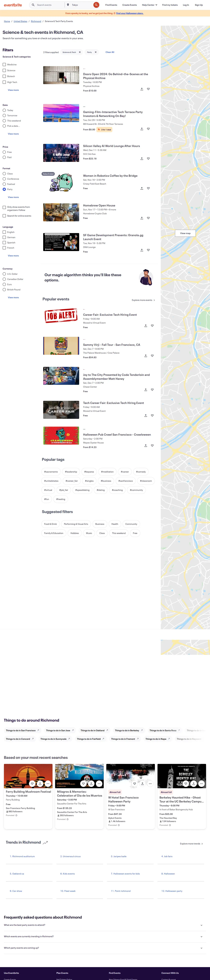Open the Crawloween event thumbnail image
Screen dimensions: 210x980
61,436
